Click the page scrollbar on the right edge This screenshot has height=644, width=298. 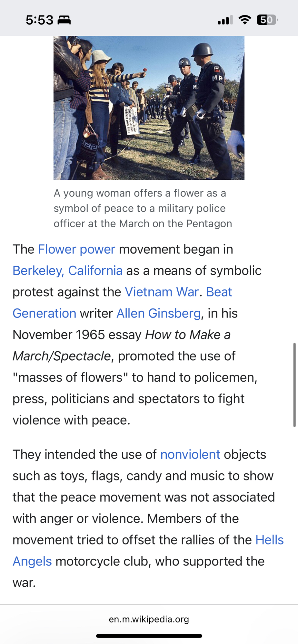(294, 385)
